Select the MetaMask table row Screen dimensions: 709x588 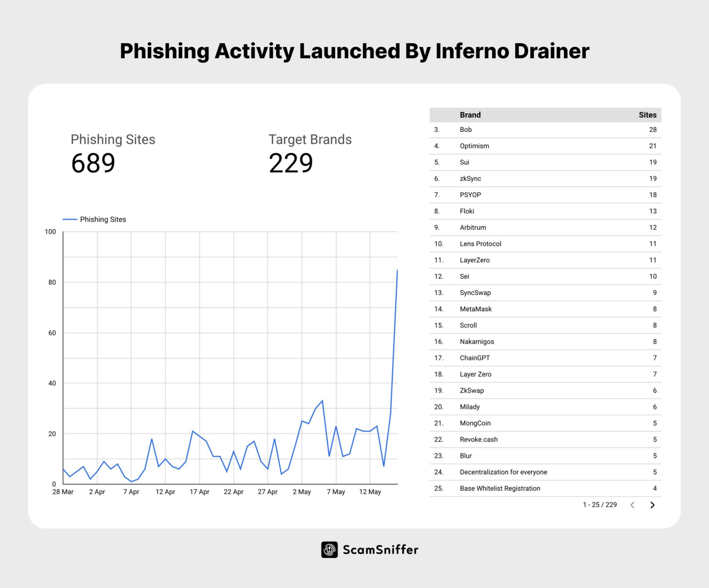click(x=546, y=309)
